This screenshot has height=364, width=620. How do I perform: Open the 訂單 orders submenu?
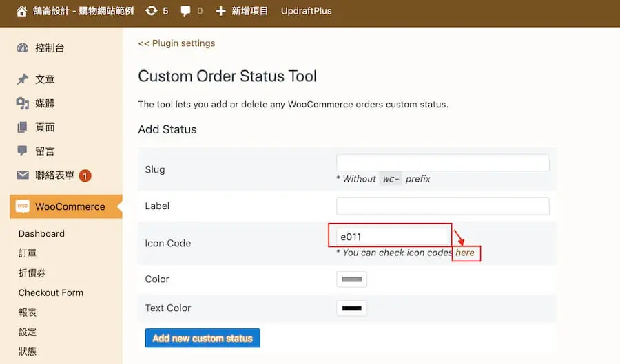(x=28, y=253)
